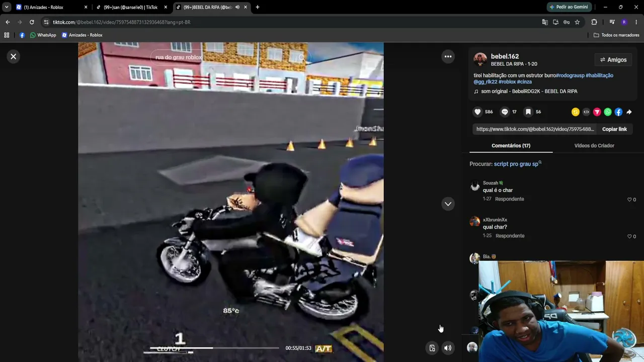
Task: Share the video to WhatsApp
Action: (x=608, y=112)
